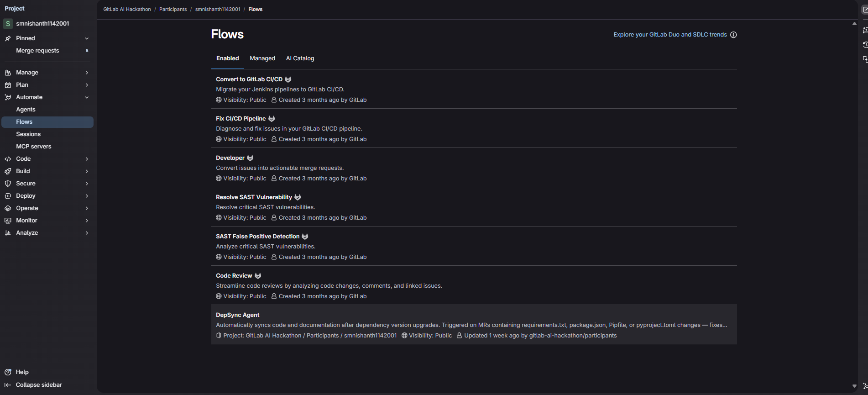Click the Code brackets icon

8,159
